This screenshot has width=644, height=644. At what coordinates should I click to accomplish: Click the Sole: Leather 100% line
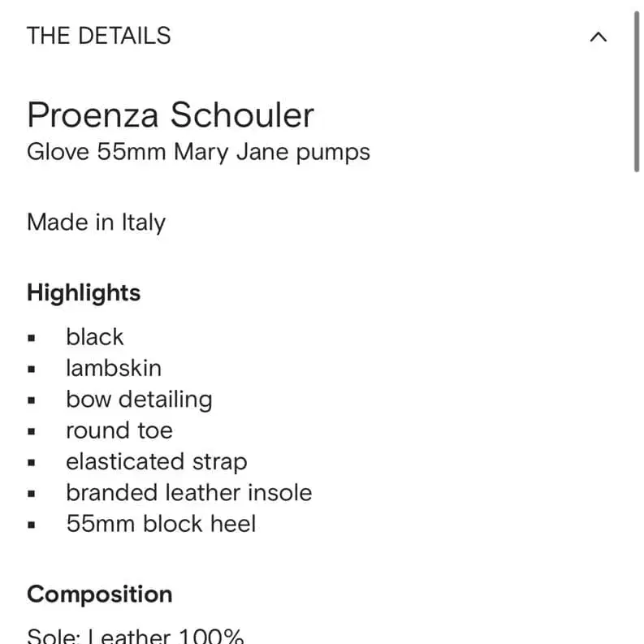point(135,636)
